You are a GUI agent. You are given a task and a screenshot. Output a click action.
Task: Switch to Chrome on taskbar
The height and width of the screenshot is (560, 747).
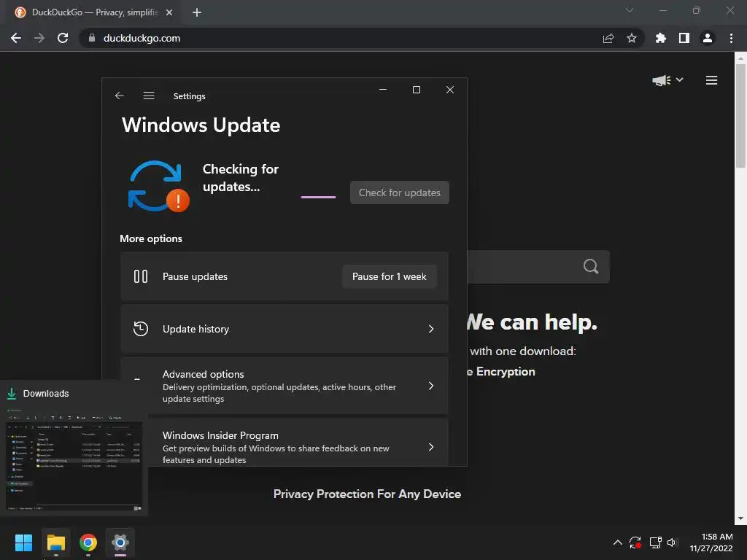coord(88,542)
